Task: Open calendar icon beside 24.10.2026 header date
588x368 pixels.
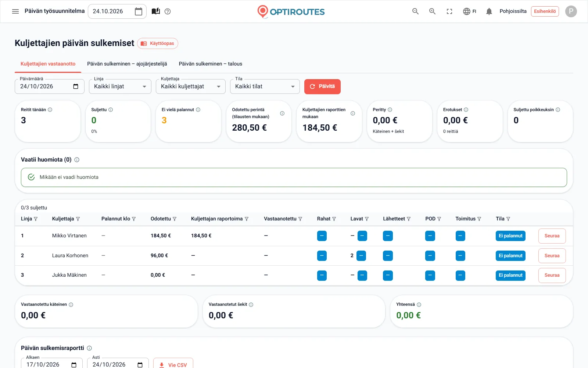Action: [139, 11]
